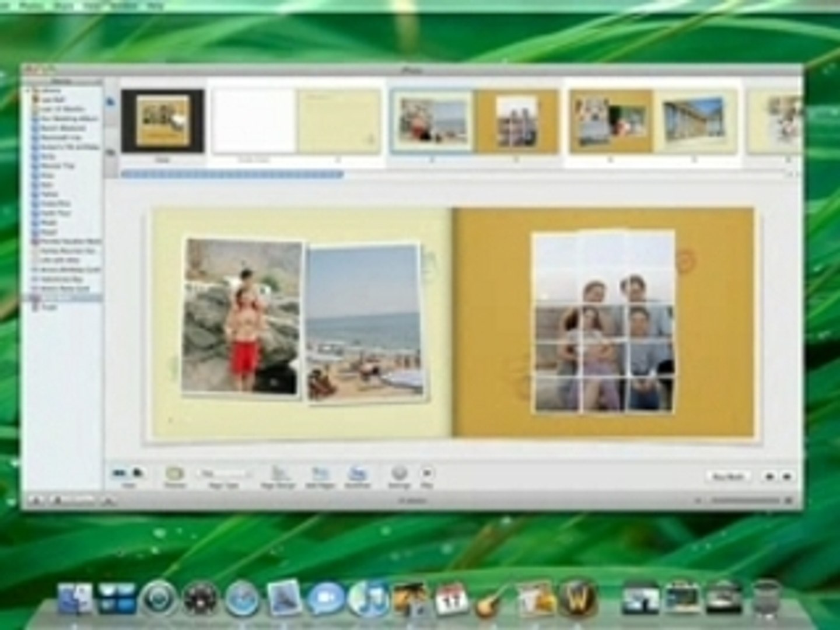840x630 pixels.
Task: Select the beach photo page thumbnail
Action: [x=432, y=122]
